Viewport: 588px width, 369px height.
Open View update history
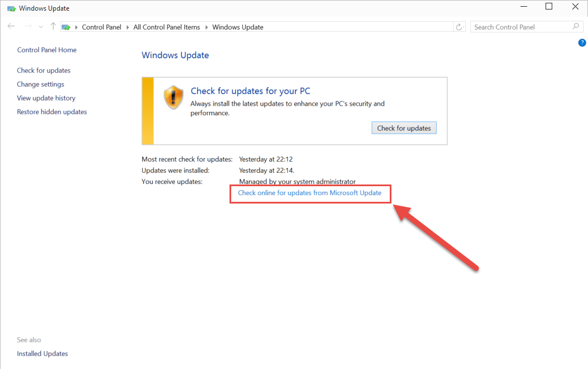[x=46, y=98]
